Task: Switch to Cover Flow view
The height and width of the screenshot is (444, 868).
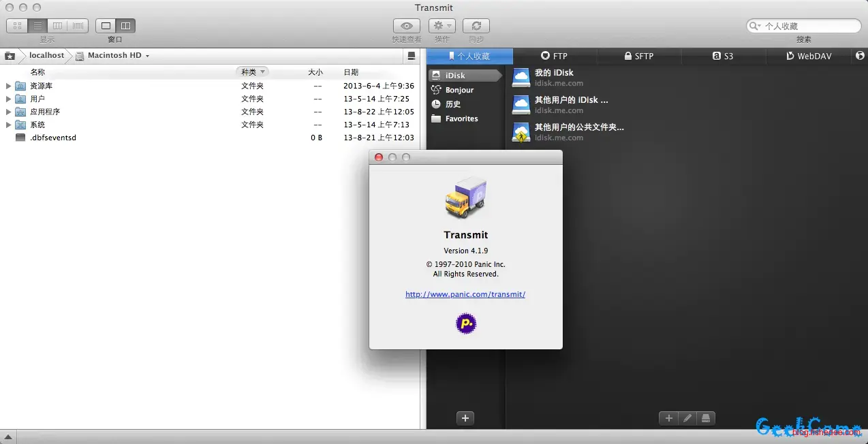Action: click(78, 26)
